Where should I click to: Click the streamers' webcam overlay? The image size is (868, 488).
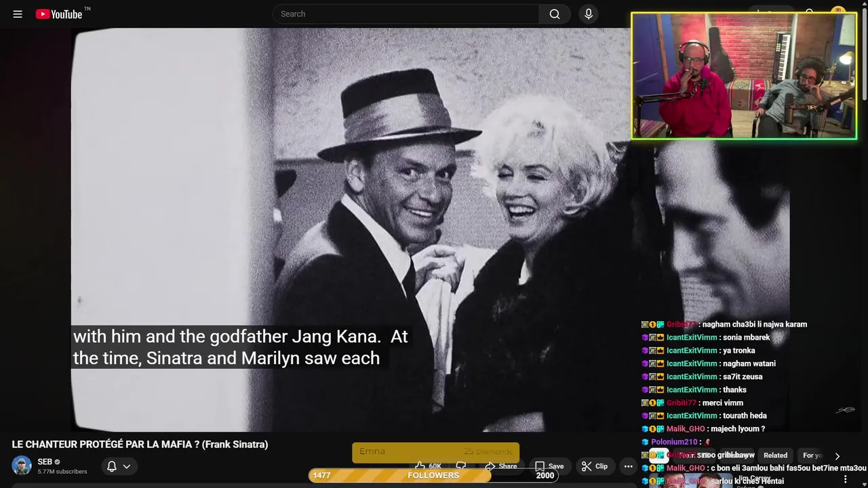pyautogui.click(x=744, y=76)
